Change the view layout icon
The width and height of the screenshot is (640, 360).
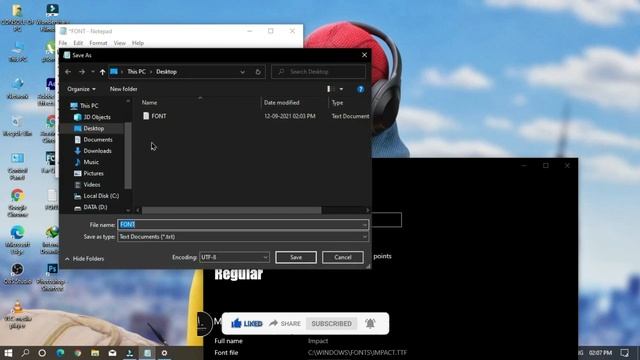[x=330, y=89]
